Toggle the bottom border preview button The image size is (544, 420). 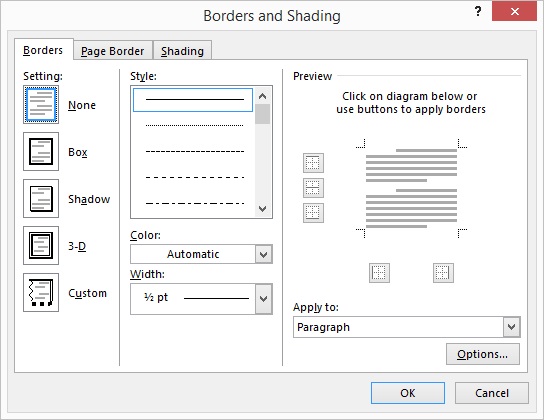tap(313, 213)
